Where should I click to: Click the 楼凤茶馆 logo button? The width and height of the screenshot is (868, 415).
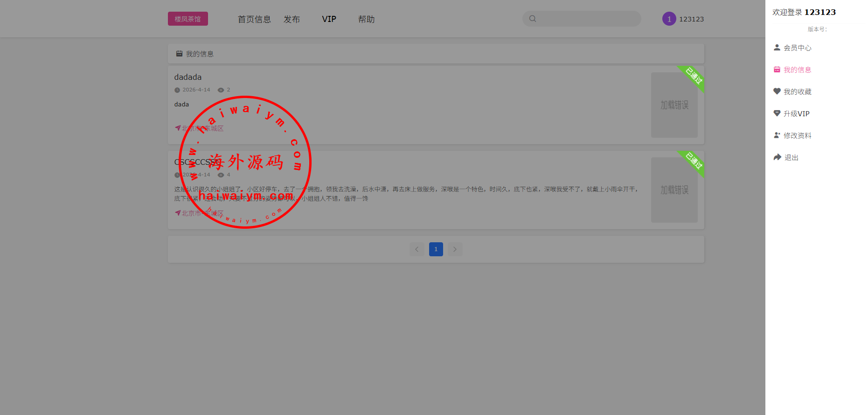pos(188,19)
